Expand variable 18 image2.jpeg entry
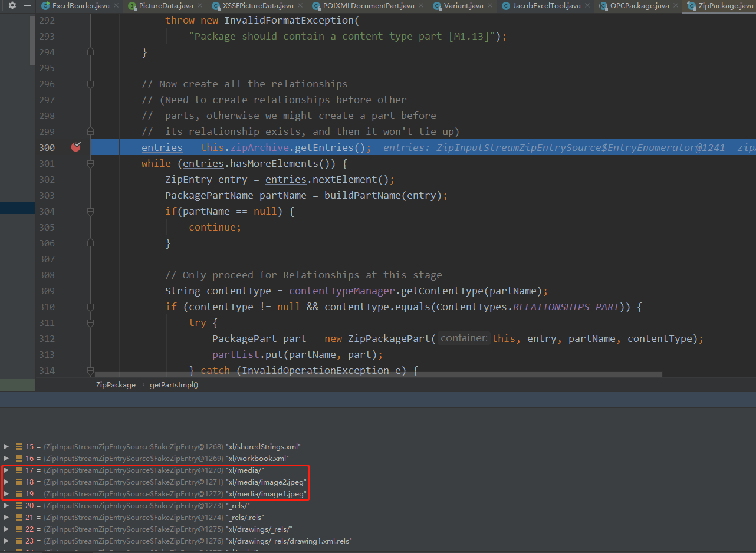 pos(6,482)
